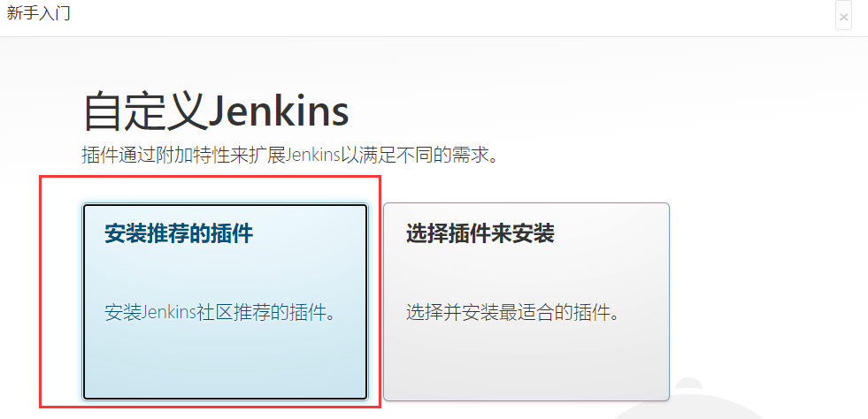Click description 选择并安装最适合的插件。
868x419 pixels.
pyautogui.click(x=512, y=313)
